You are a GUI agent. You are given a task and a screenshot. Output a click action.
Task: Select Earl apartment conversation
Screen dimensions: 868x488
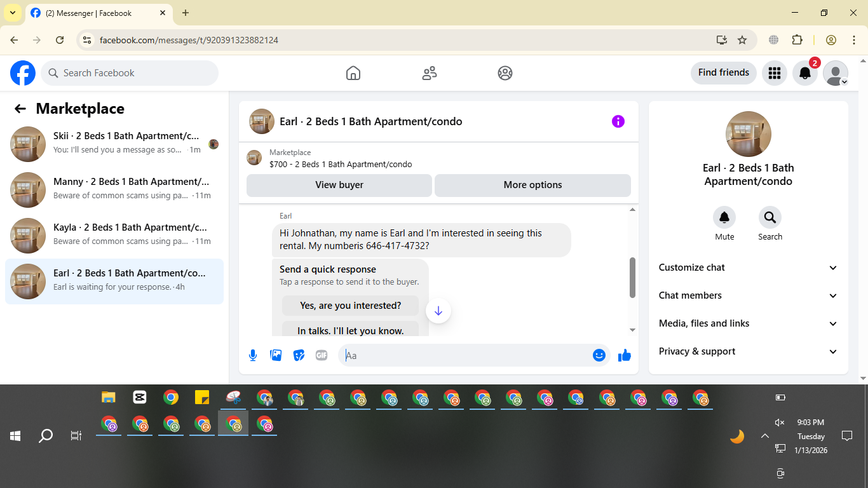[x=114, y=281]
